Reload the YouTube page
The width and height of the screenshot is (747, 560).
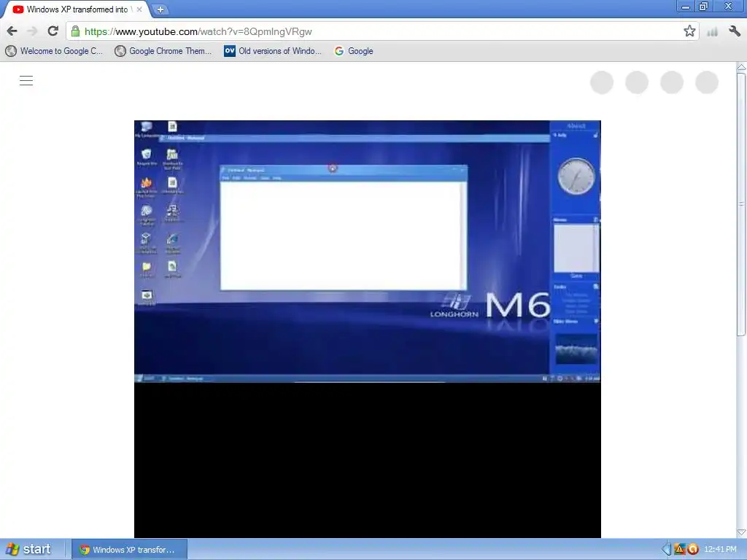coord(53,31)
